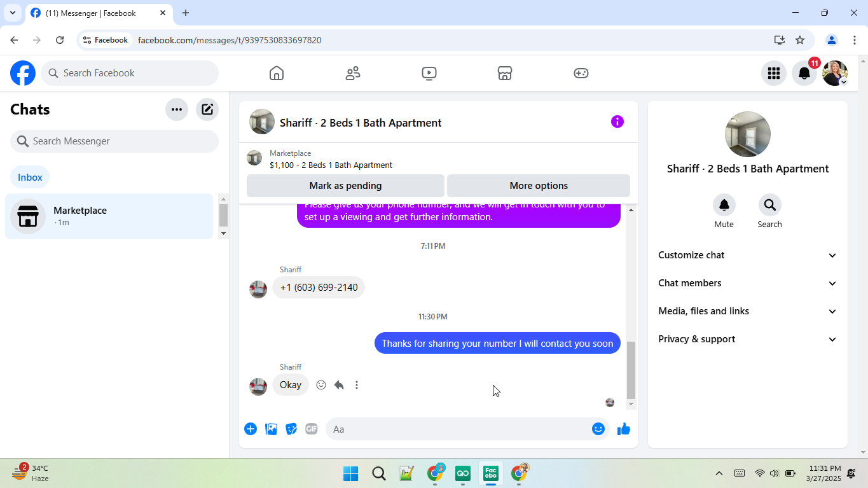The height and width of the screenshot is (488, 868).
Task: Click Mark as pending button
Action: (345, 186)
